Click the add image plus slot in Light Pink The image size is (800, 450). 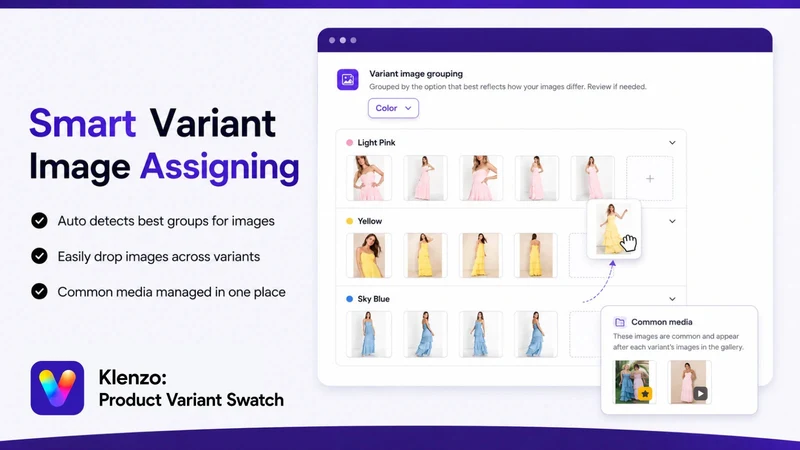click(x=649, y=179)
